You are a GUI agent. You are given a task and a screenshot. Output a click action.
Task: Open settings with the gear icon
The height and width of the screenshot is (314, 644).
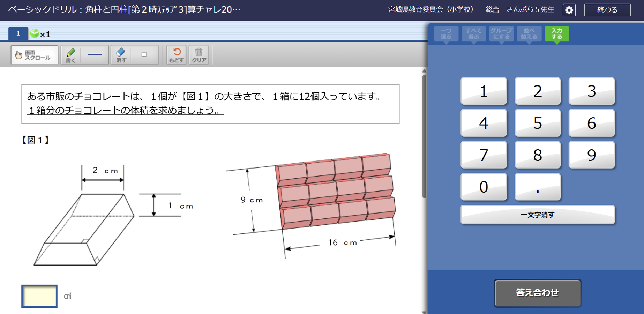[x=569, y=10]
